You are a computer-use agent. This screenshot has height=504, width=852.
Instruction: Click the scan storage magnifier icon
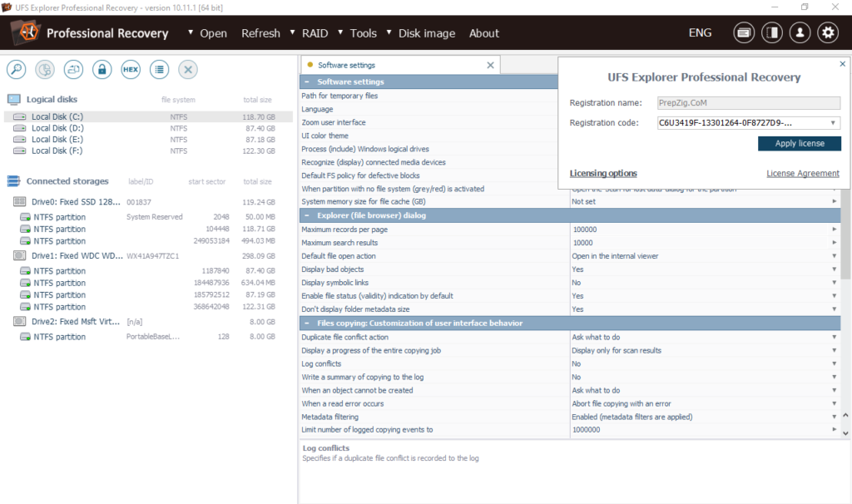(x=17, y=70)
